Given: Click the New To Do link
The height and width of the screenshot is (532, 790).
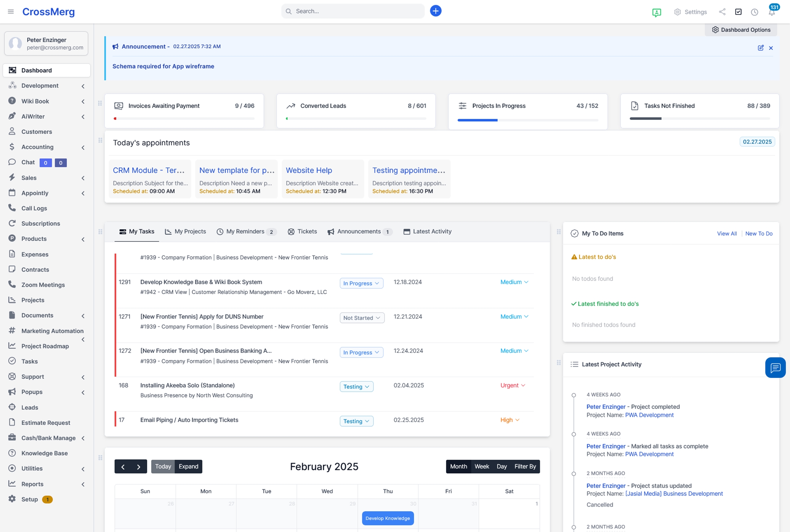Looking at the screenshot, I should tap(758, 234).
